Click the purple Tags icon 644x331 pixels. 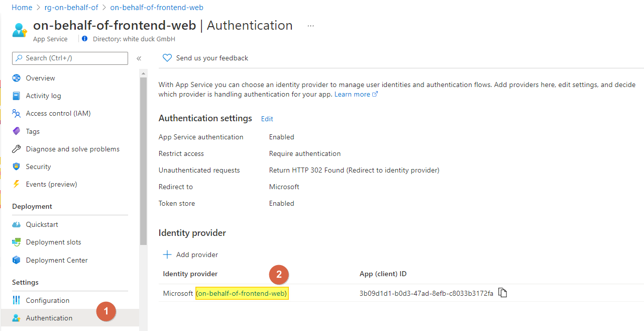[17, 131]
